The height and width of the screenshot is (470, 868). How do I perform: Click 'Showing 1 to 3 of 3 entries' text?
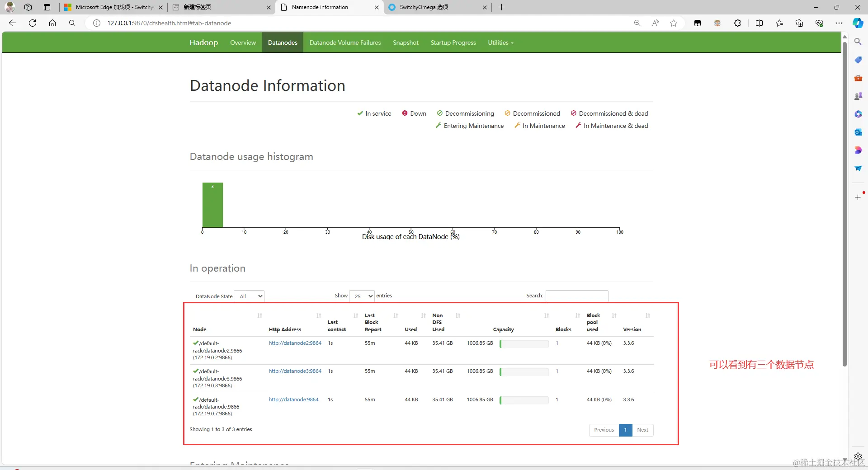pos(221,429)
